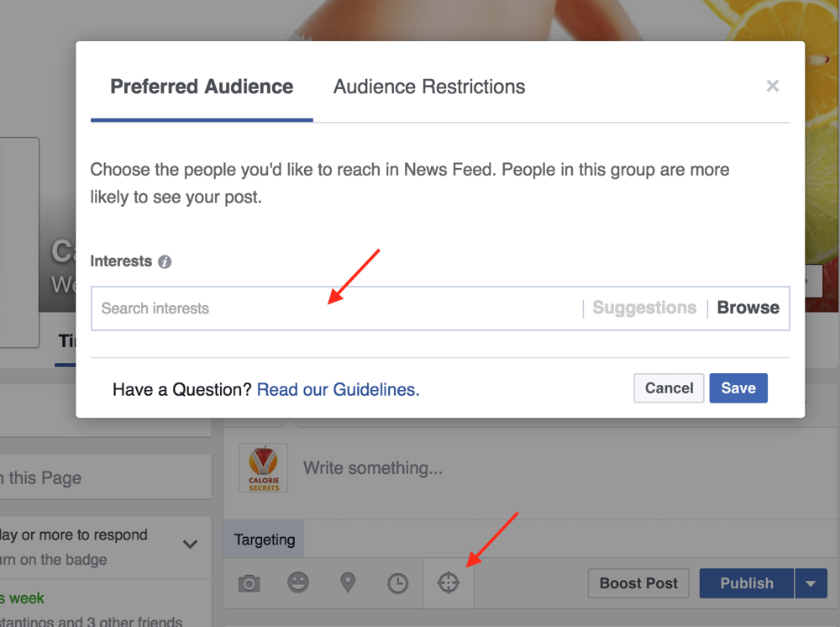Cancel the audience dialog

[669, 388]
